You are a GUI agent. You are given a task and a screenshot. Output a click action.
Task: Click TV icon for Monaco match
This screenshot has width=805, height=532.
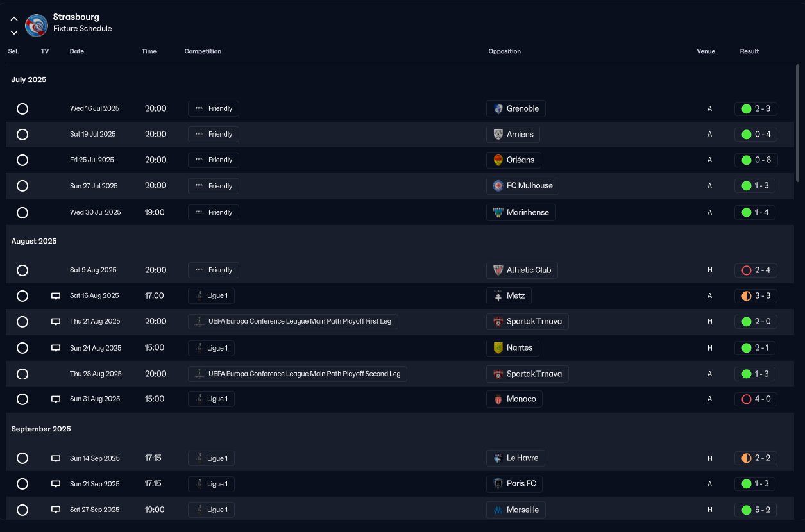coord(56,399)
